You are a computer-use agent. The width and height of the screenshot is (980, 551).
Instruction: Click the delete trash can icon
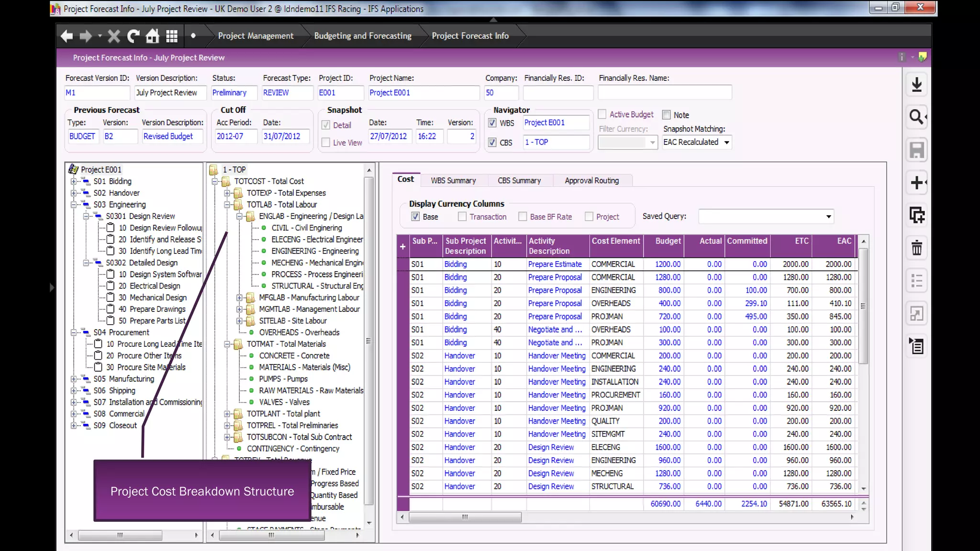coord(916,248)
